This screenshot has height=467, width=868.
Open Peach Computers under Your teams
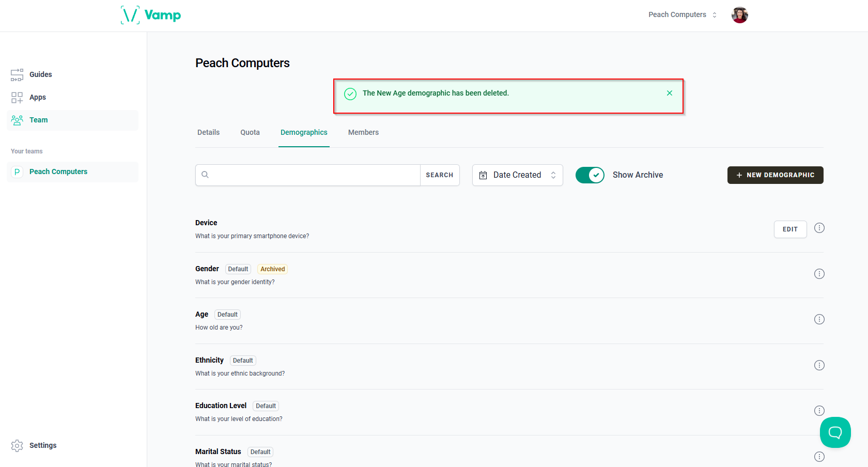pyautogui.click(x=72, y=172)
